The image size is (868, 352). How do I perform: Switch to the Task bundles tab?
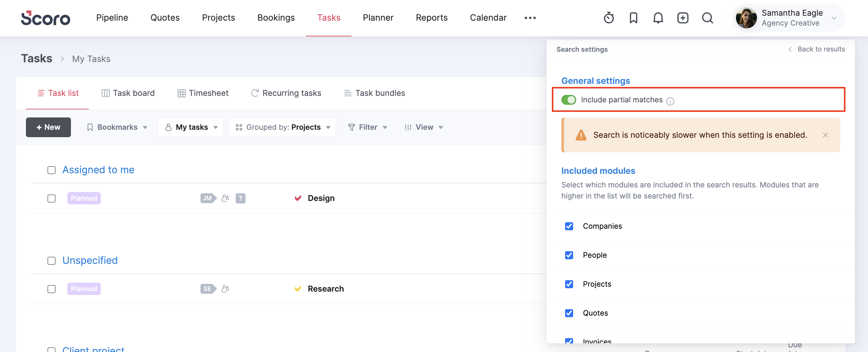pos(374,93)
